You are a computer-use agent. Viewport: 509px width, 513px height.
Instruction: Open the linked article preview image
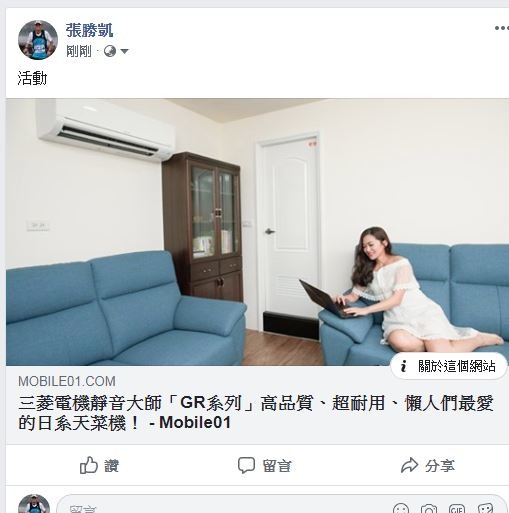coord(257,232)
